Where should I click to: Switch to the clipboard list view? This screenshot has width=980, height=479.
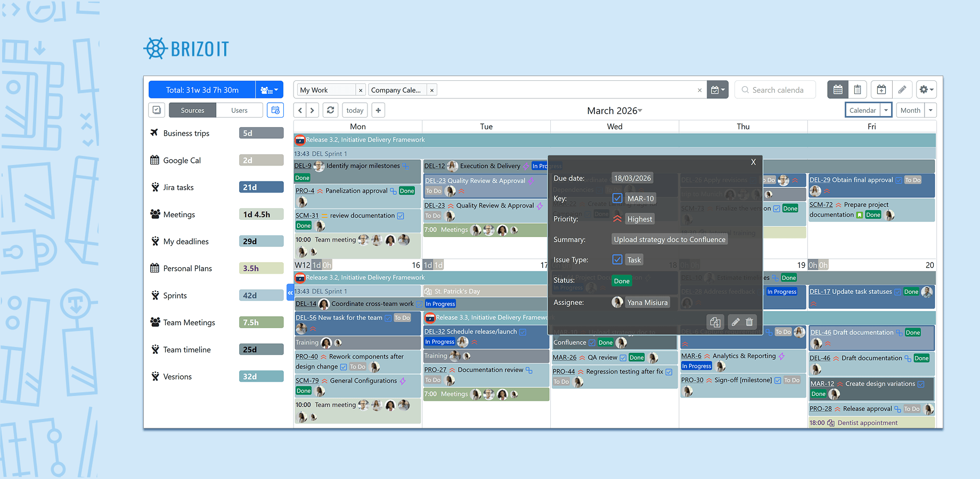pos(857,89)
